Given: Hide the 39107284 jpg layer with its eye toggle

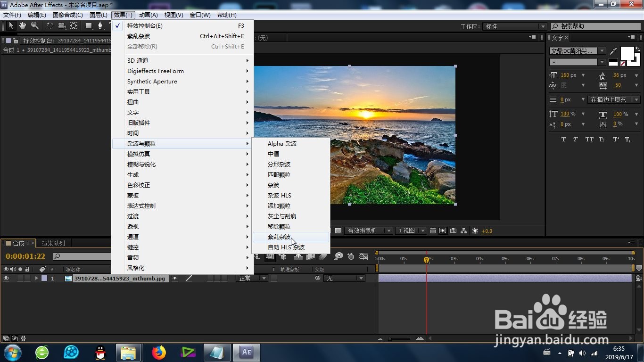Looking at the screenshot, I should click(6, 278).
